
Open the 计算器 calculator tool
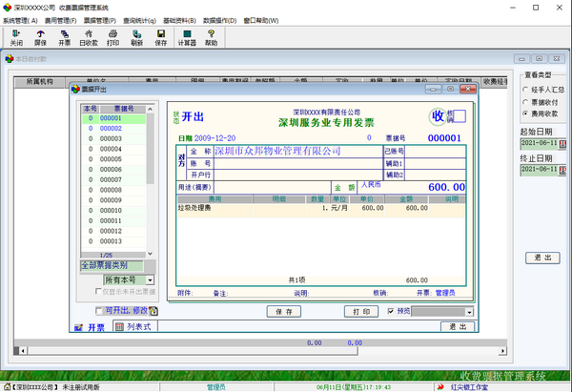(187, 36)
